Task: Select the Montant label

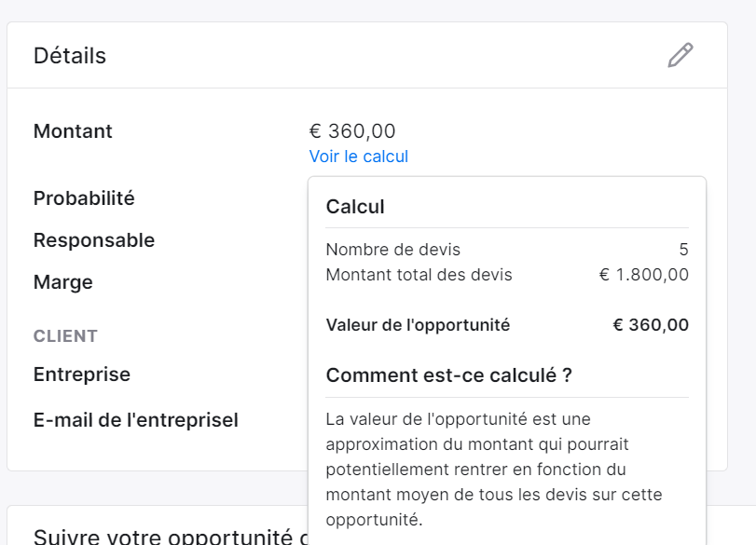Action: [x=73, y=131]
